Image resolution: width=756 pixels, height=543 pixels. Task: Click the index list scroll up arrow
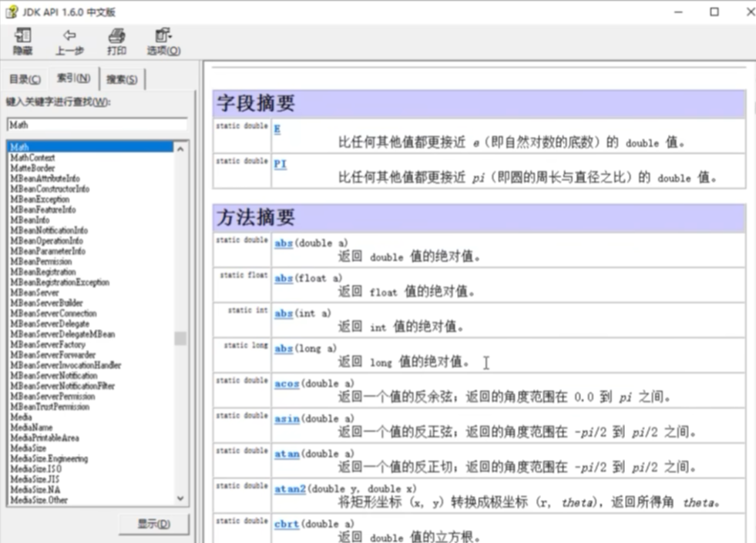(x=180, y=149)
